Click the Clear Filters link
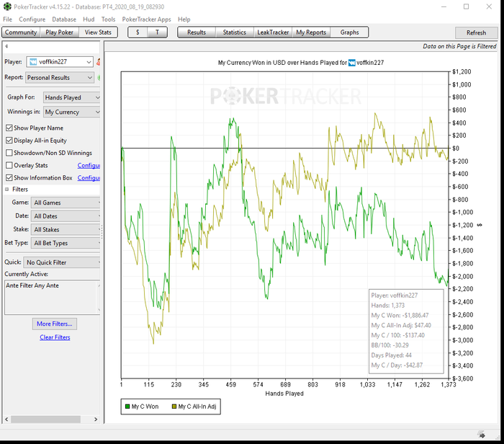This screenshot has height=444, width=504. click(x=55, y=337)
